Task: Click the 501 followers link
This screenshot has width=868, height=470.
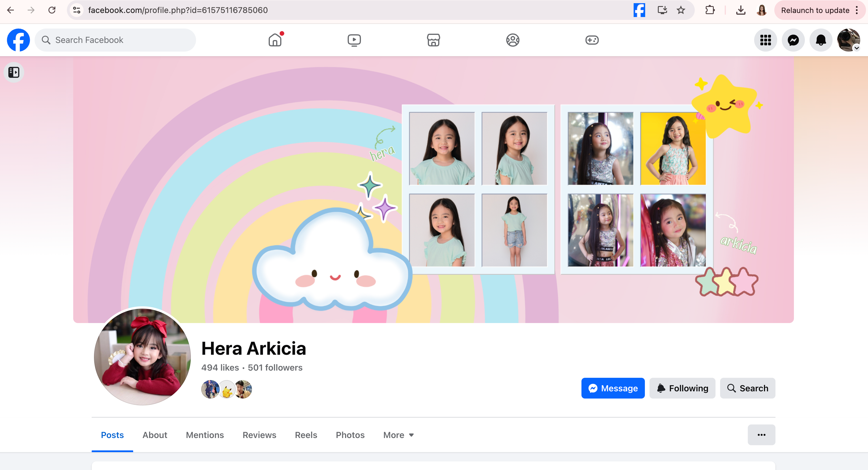Action: point(275,368)
